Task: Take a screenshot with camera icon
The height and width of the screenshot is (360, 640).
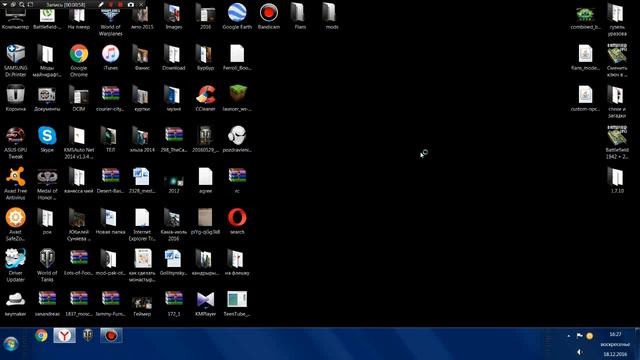Action: (x=131, y=4)
